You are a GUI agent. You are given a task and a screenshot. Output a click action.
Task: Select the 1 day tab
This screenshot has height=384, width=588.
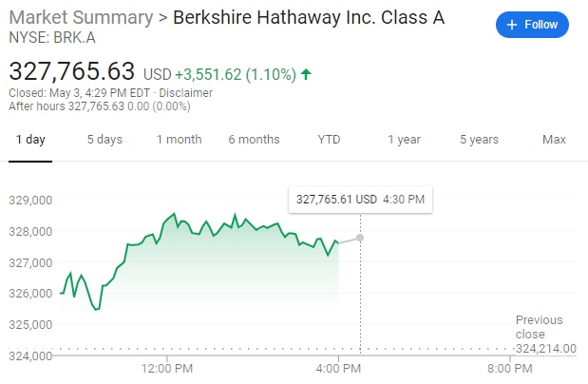click(x=29, y=140)
